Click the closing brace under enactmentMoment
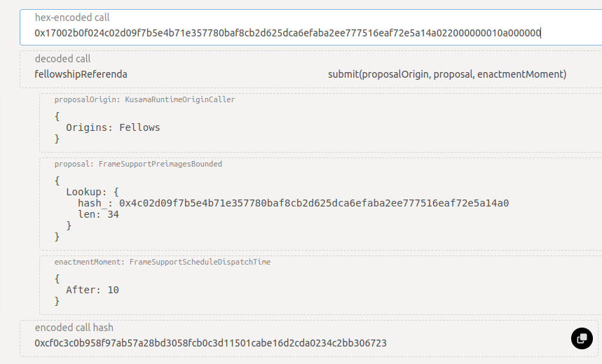602x364 pixels. point(57,301)
